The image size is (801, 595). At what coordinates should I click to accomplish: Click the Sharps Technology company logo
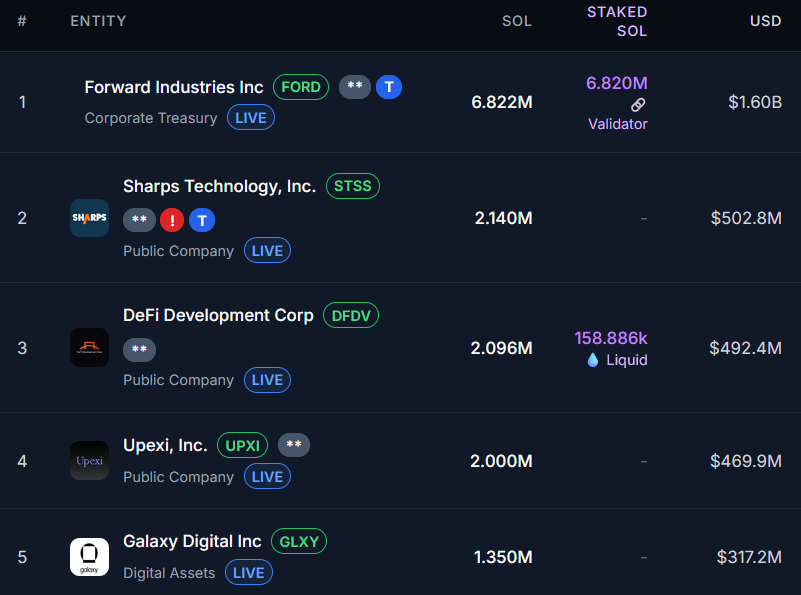(x=89, y=218)
